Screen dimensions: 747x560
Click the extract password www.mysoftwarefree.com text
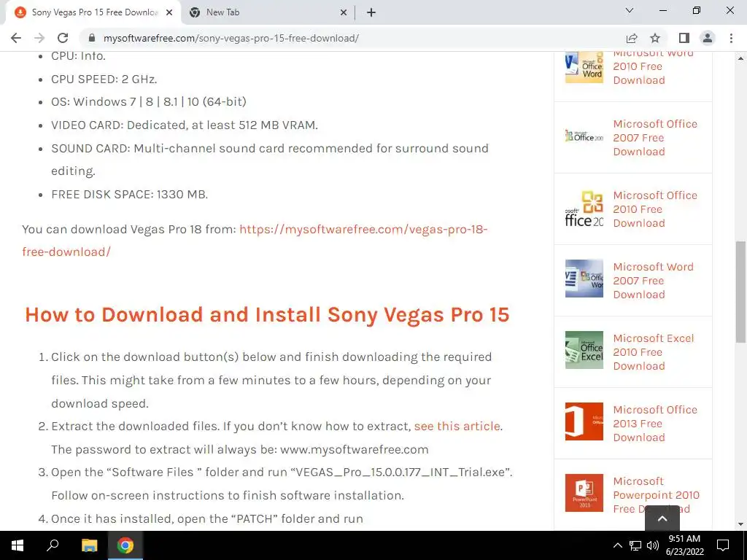(354, 449)
